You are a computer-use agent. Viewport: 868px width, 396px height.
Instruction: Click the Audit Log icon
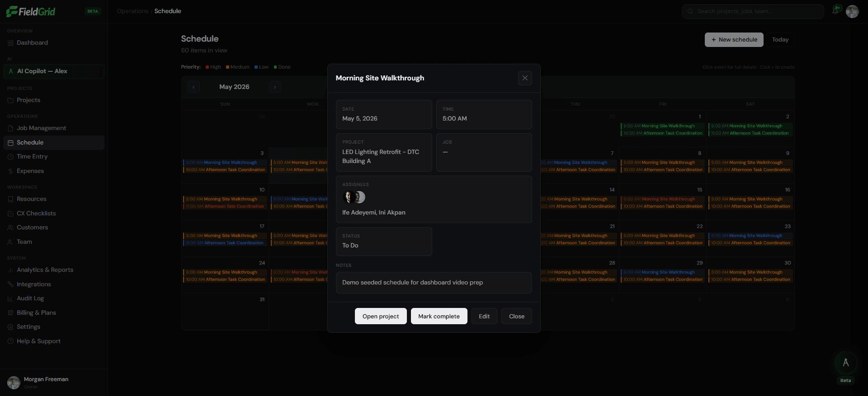pos(10,298)
